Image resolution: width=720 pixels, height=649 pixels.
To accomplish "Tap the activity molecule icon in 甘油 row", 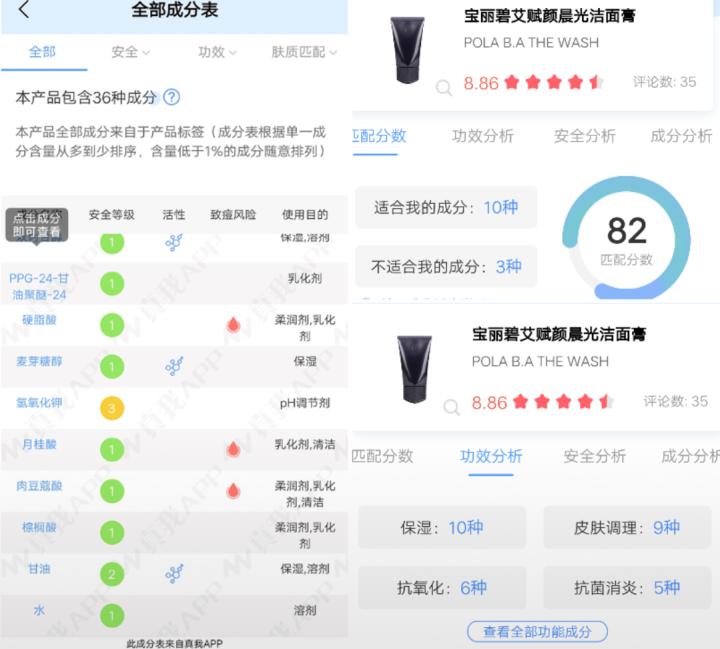I will coord(174,574).
